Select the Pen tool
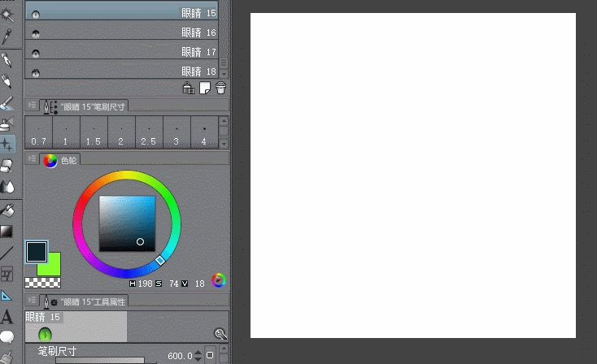 coord(7,59)
